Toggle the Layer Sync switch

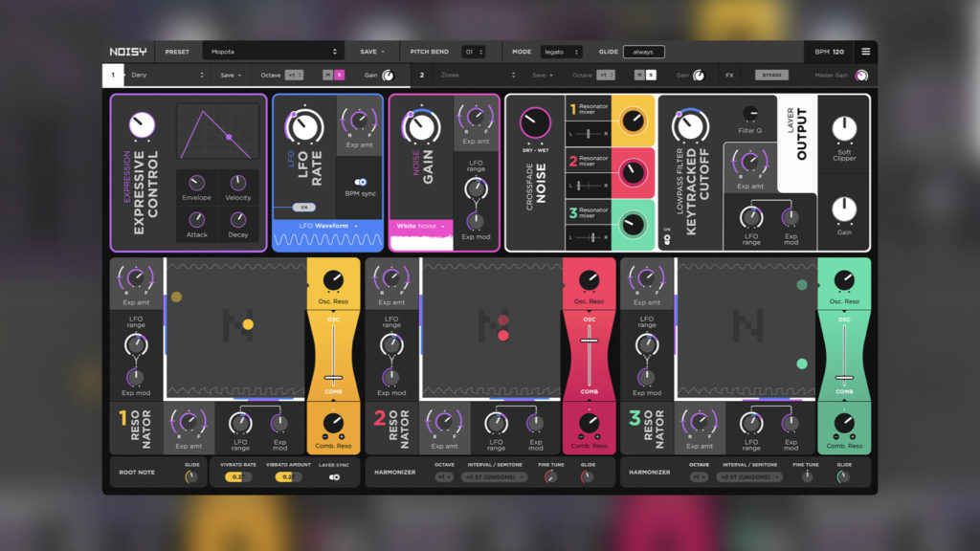click(x=334, y=477)
